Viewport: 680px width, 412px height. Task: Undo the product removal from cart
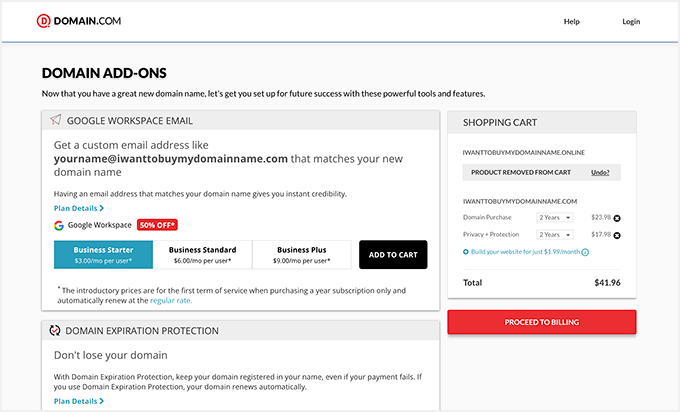[600, 172]
